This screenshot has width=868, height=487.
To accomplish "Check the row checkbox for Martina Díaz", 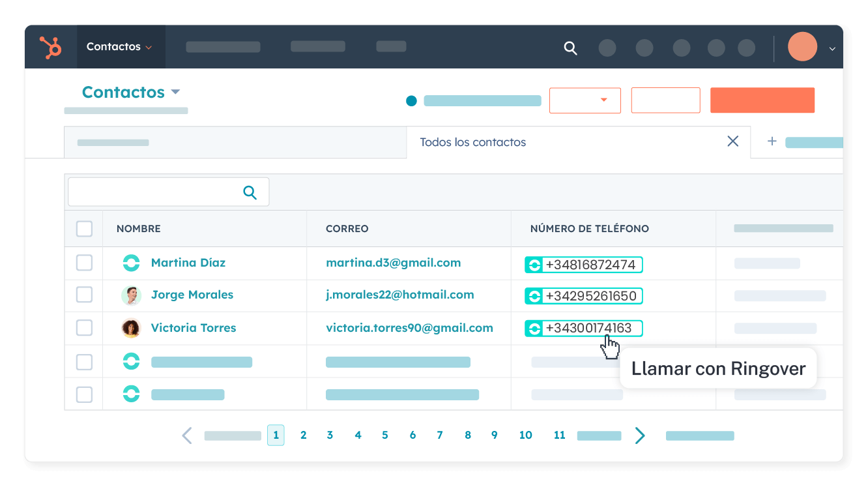I will click(84, 263).
